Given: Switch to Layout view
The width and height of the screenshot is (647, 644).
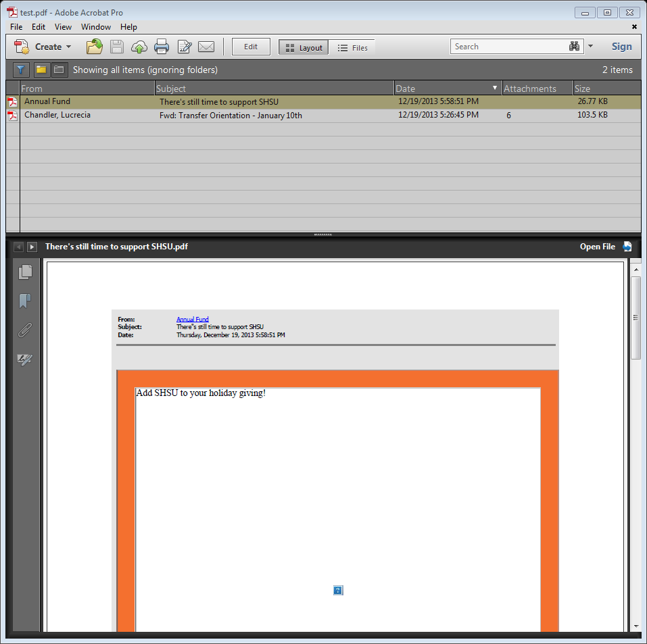Looking at the screenshot, I should [304, 47].
